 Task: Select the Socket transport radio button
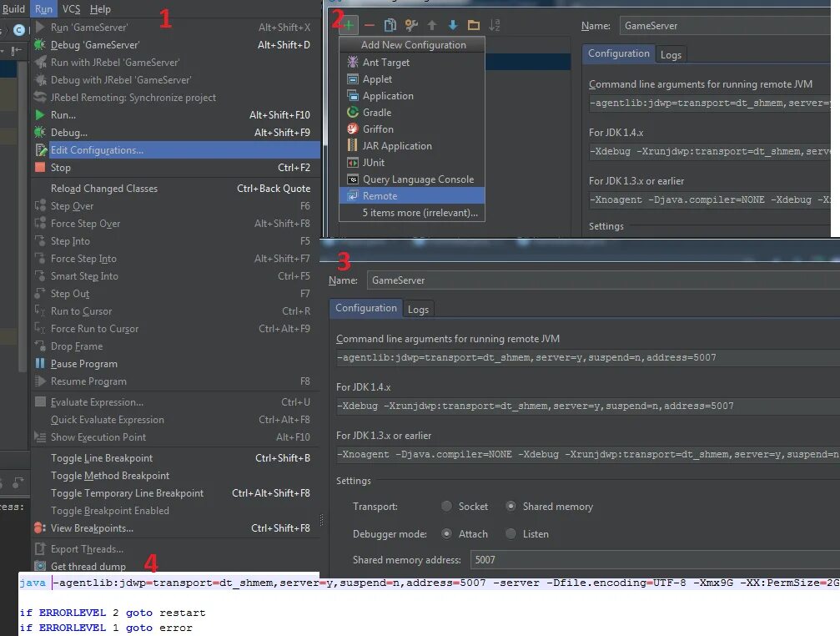pyautogui.click(x=446, y=507)
